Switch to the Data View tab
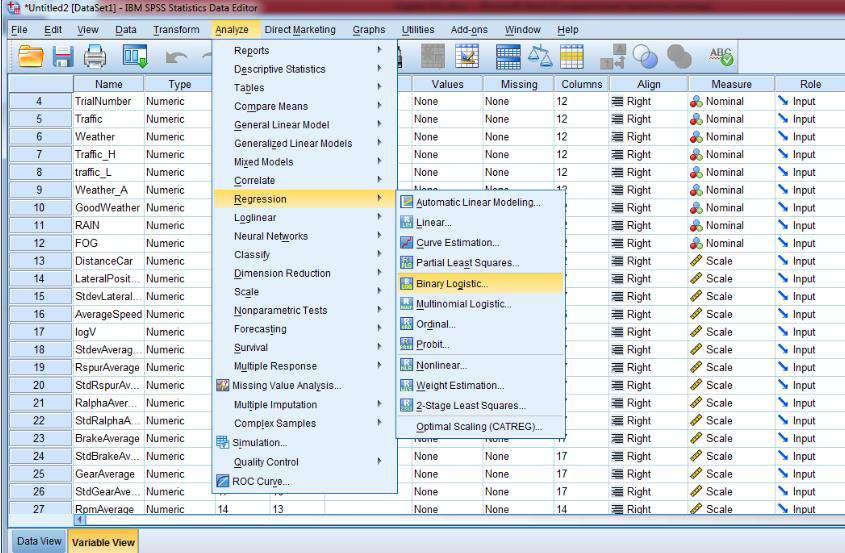845x553 pixels. pos(39,541)
